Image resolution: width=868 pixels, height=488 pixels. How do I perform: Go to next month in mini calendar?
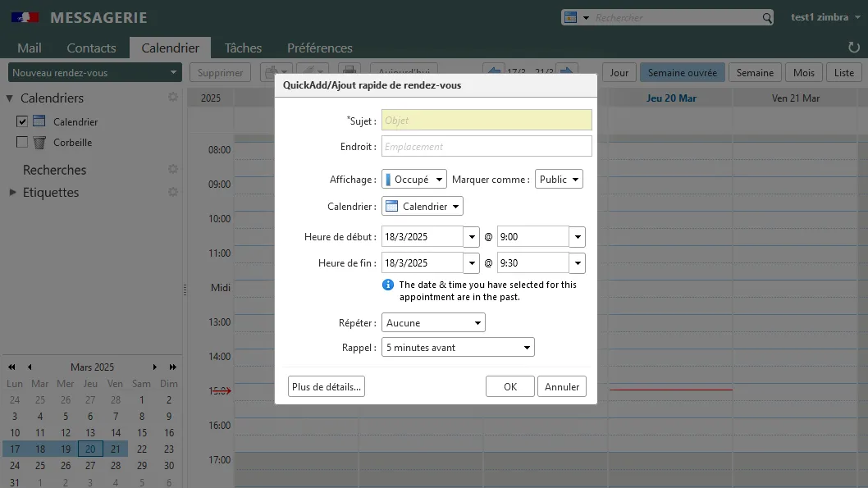coord(154,367)
